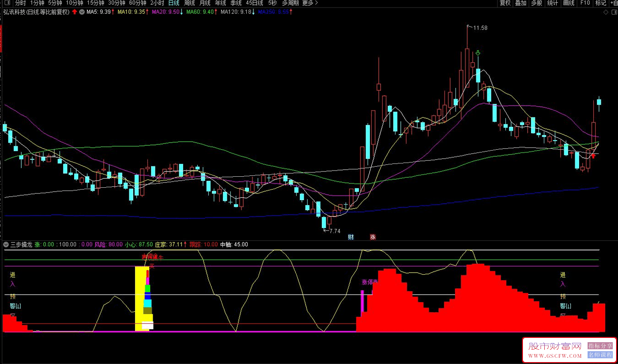Collapse the 三步擒龙 indicator panel arrow
The width and height of the screenshot is (618, 364).
pos(6,244)
